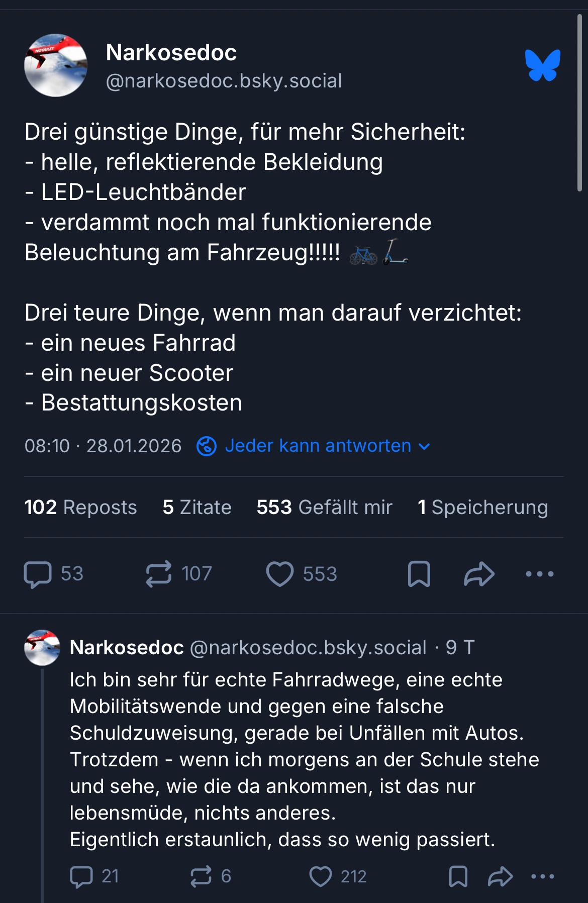The image size is (588, 903).
Task: Repost the main post with 107 reposts
Action: 159,574
